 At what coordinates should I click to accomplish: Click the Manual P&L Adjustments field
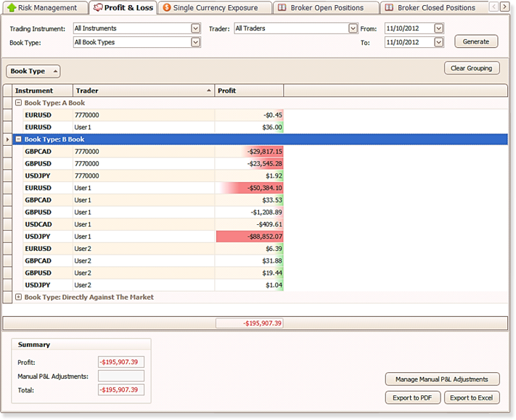coord(120,376)
